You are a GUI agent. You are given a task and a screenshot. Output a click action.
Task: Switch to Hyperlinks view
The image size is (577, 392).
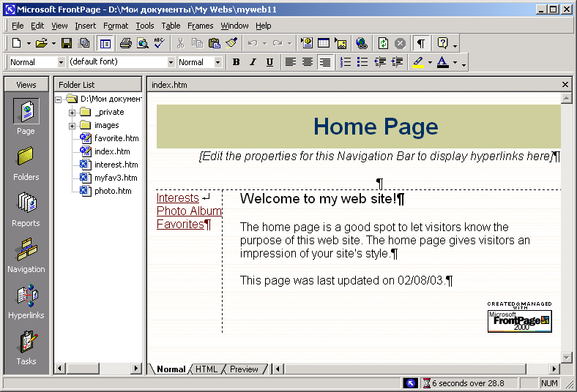pyautogui.click(x=26, y=301)
